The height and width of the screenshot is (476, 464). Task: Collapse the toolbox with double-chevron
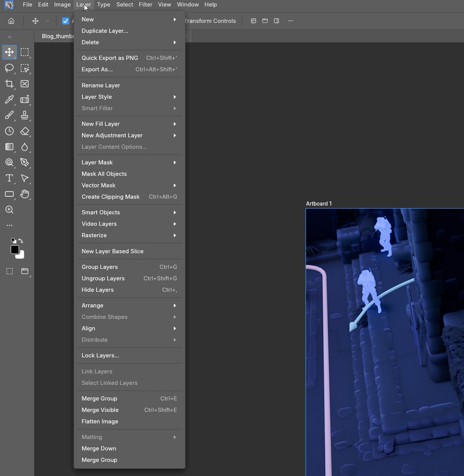[10, 37]
